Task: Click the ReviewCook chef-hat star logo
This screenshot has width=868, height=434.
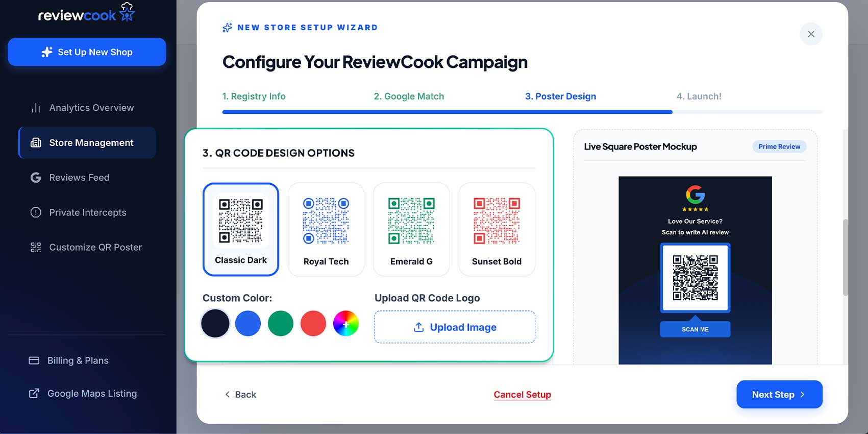Action: click(x=127, y=12)
